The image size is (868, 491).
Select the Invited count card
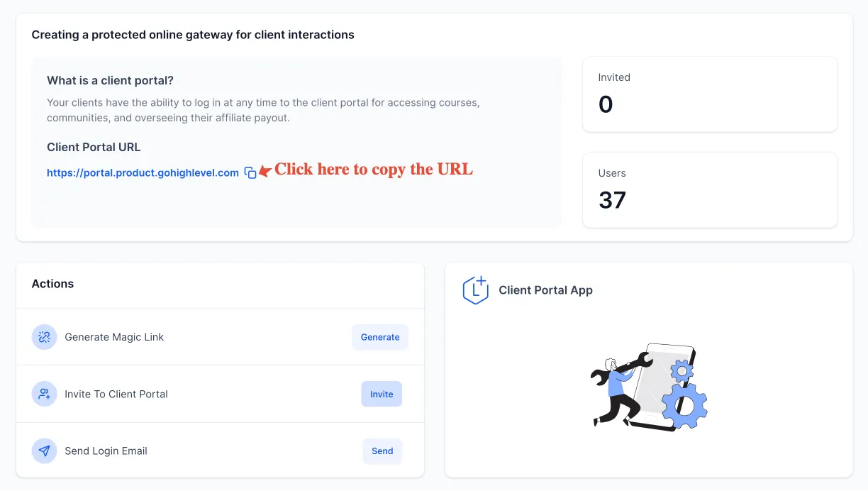[710, 94]
